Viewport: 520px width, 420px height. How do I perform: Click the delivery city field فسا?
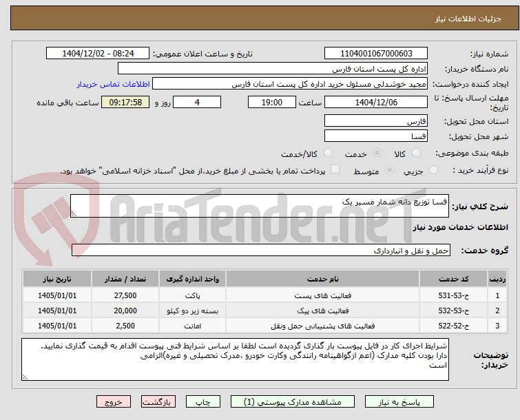click(x=376, y=136)
